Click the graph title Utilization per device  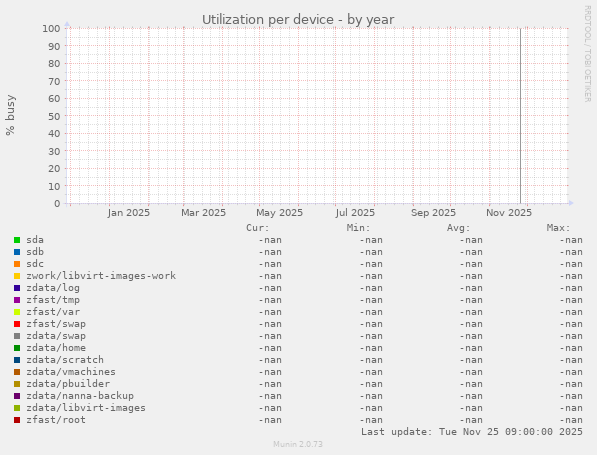pos(298,20)
